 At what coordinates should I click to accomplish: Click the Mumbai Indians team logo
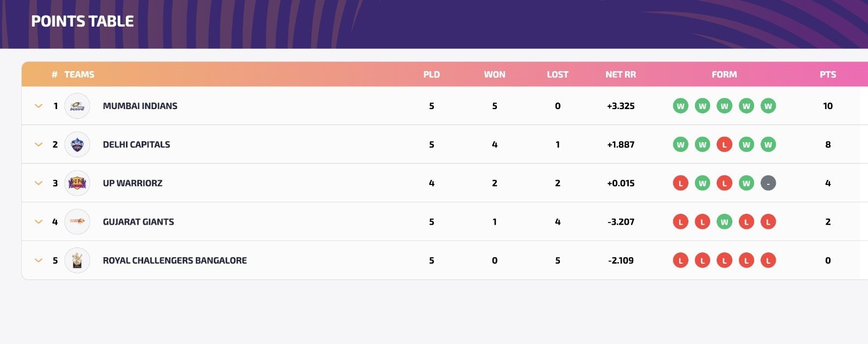pos(77,106)
